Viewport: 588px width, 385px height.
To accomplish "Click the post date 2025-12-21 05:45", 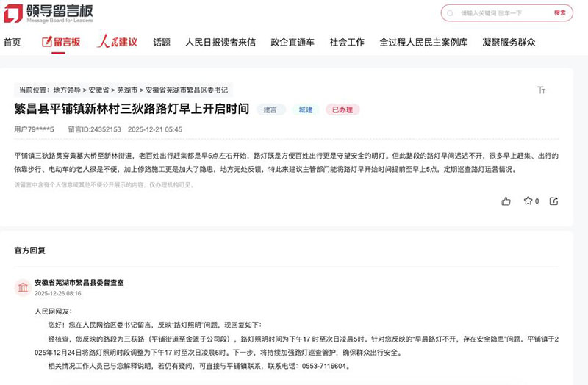I will pos(155,129).
